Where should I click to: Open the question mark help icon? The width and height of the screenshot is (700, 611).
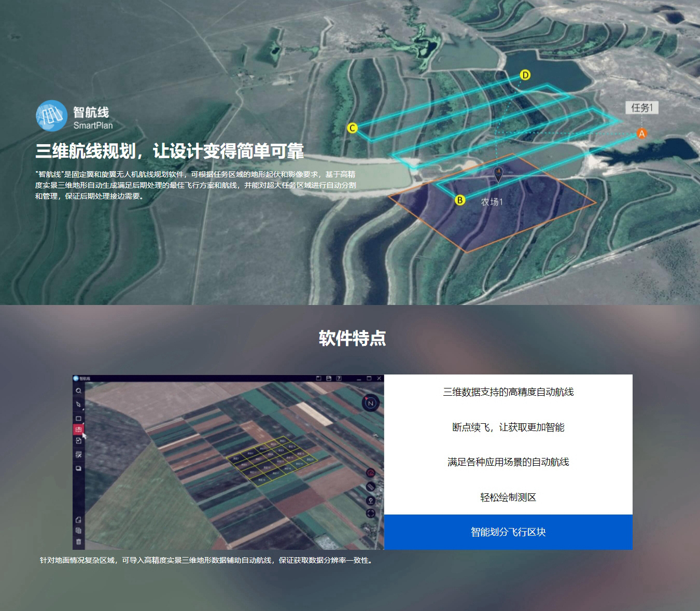(339, 379)
